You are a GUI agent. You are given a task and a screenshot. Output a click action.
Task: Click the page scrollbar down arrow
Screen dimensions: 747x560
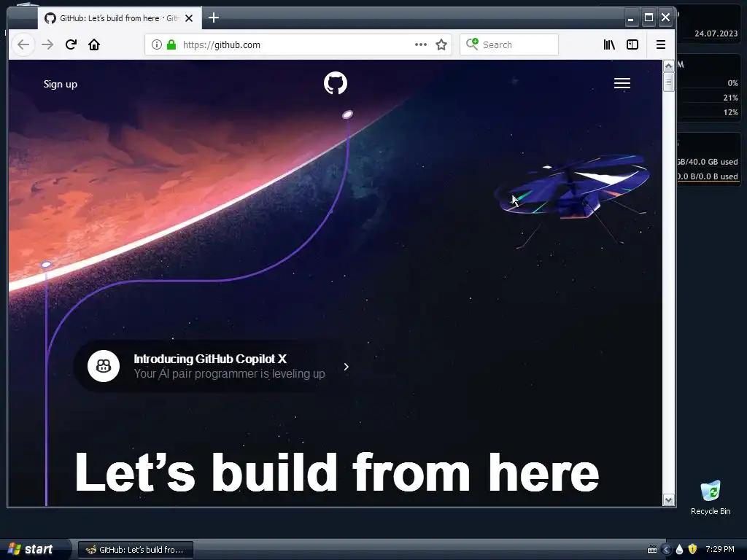tap(668, 500)
